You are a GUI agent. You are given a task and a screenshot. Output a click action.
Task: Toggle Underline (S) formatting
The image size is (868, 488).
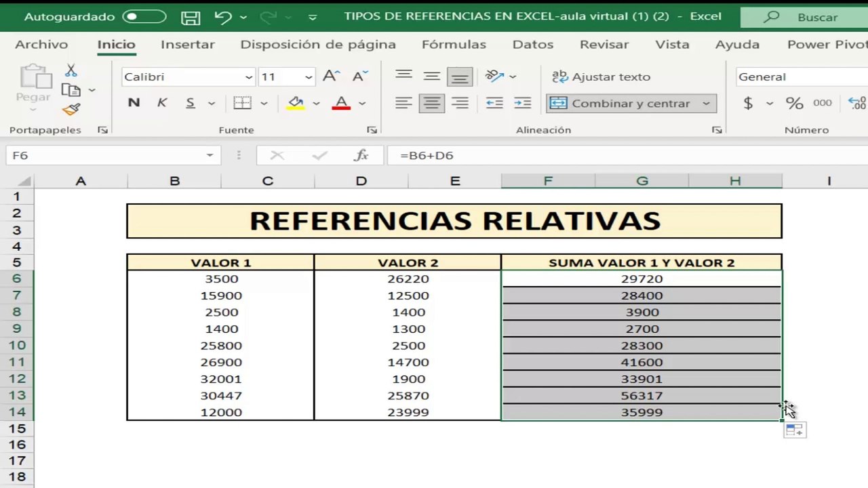[x=191, y=103]
